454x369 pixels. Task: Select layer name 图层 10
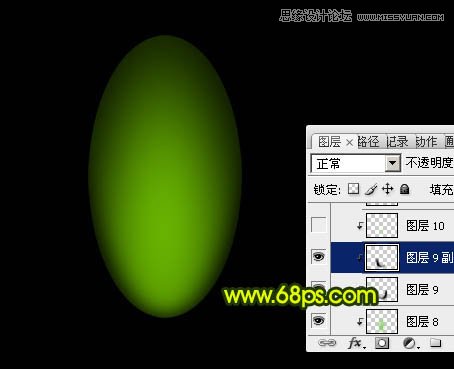[x=425, y=226]
